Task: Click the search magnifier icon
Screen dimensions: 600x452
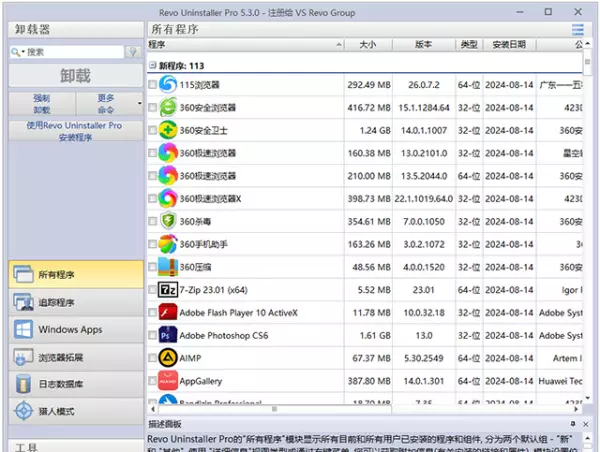Action: pyautogui.click(x=15, y=52)
